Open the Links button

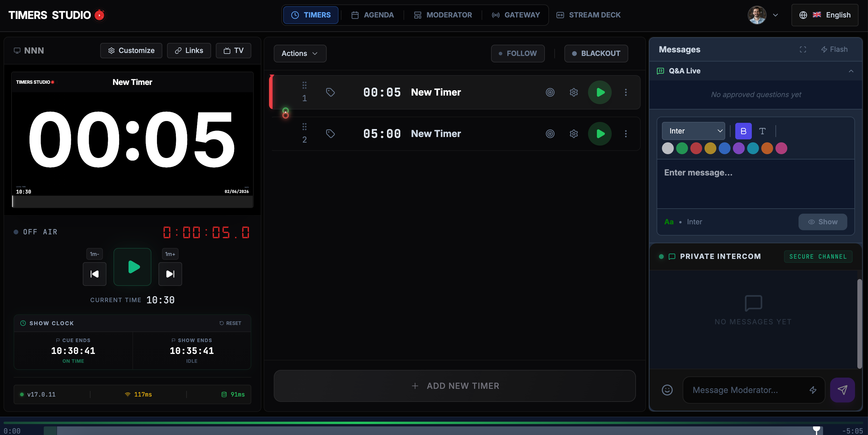point(189,51)
